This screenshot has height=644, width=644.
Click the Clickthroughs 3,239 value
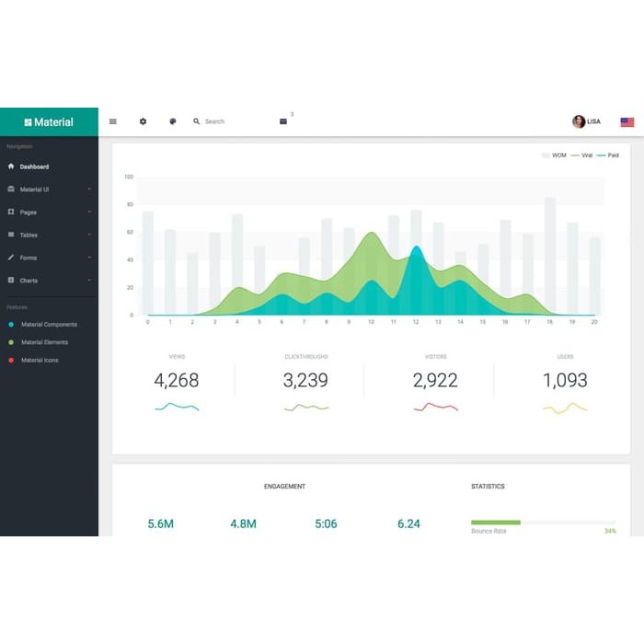(x=305, y=380)
